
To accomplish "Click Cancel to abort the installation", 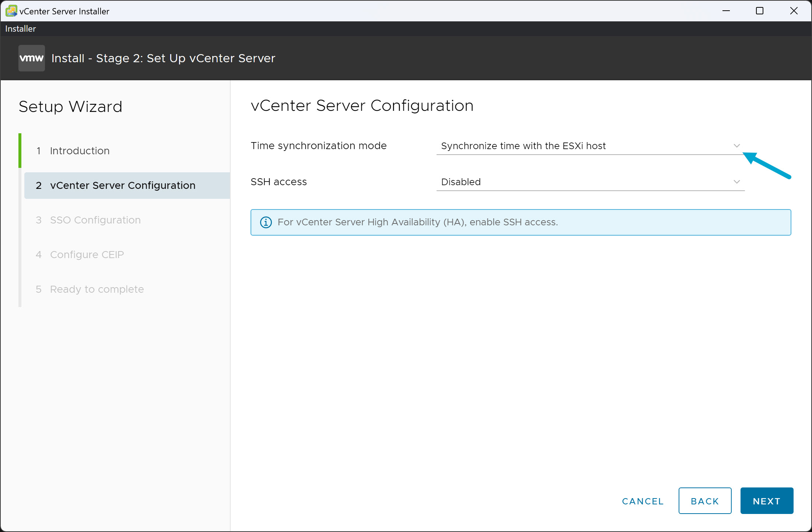I will tap(643, 501).
